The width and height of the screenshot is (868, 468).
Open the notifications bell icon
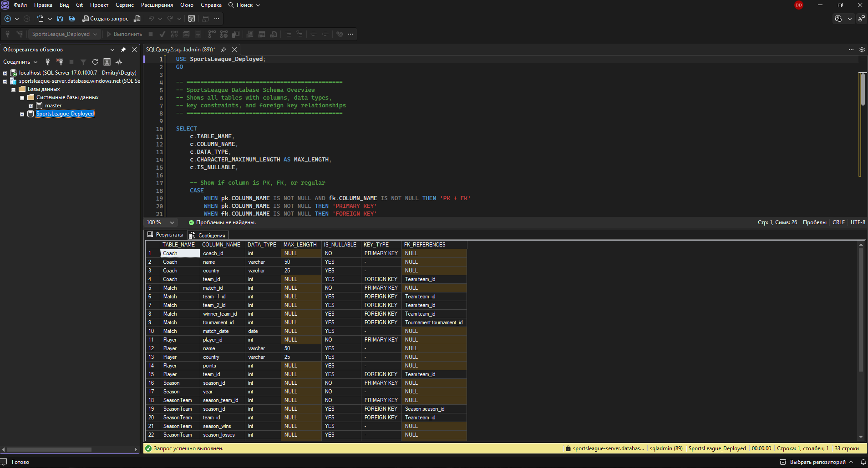point(863,462)
